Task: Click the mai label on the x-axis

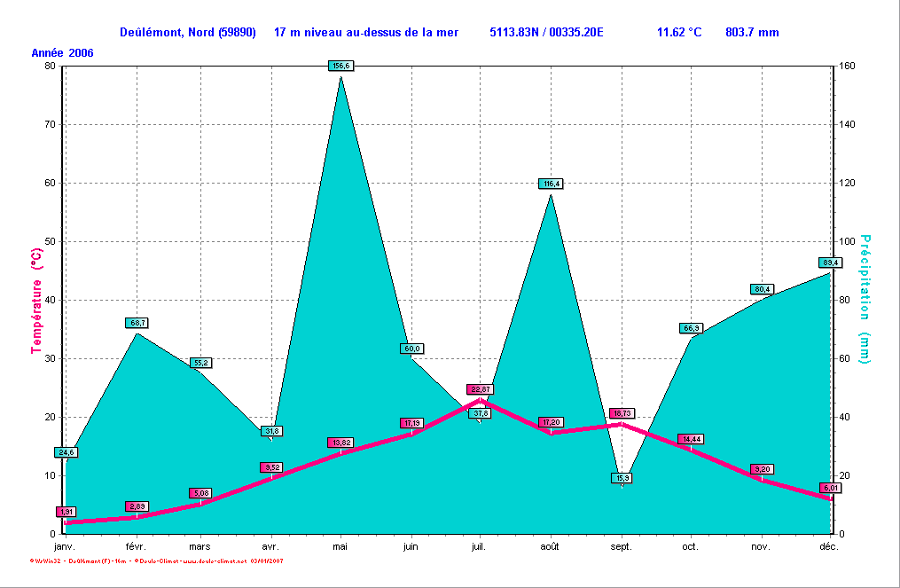Action: click(340, 547)
